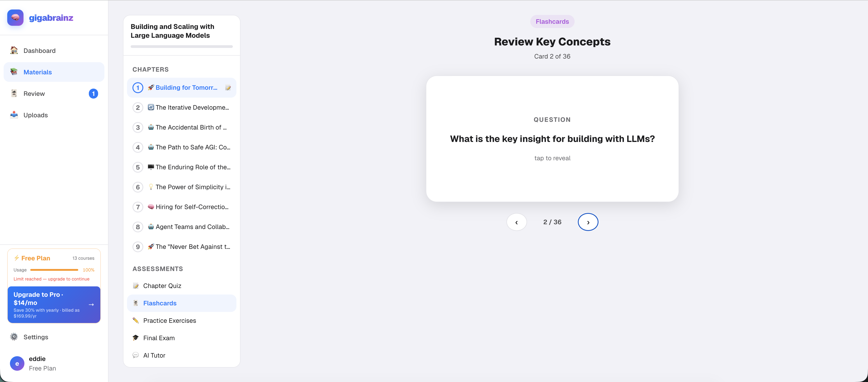Click the Flashcards pill above the title
868x382 pixels.
click(552, 21)
